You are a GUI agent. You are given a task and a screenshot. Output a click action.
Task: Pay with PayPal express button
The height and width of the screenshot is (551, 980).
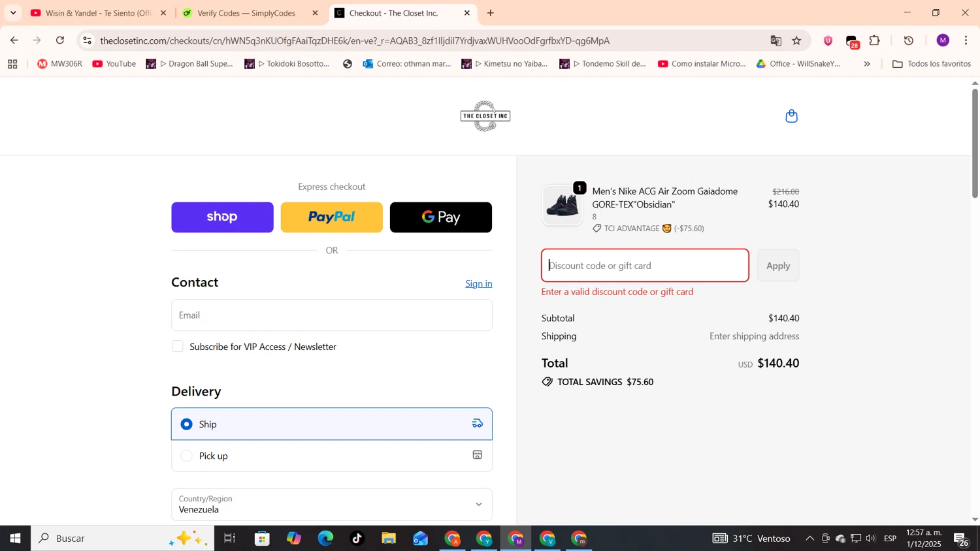tap(331, 217)
